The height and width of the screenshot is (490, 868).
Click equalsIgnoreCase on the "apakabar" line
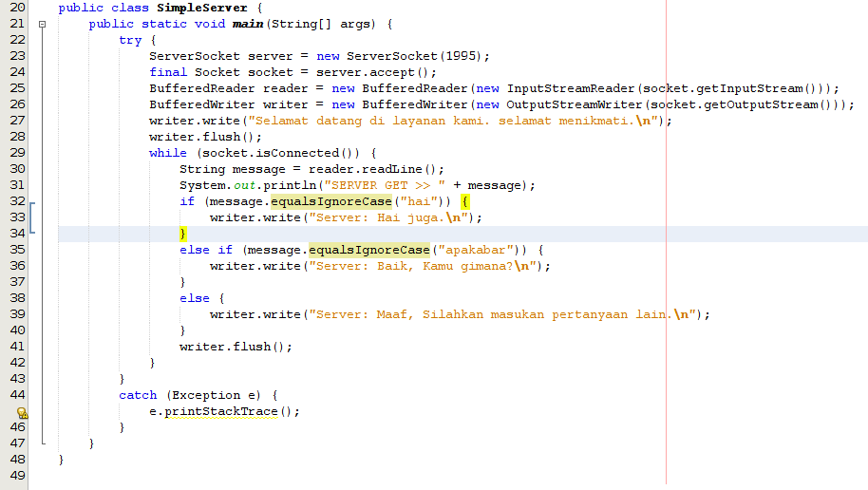(369, 250)
